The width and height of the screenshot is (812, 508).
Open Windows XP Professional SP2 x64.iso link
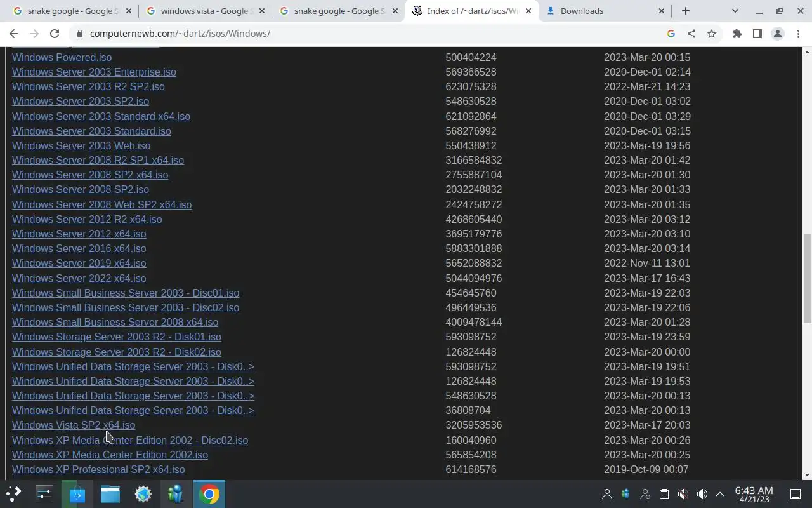(98, 469)
